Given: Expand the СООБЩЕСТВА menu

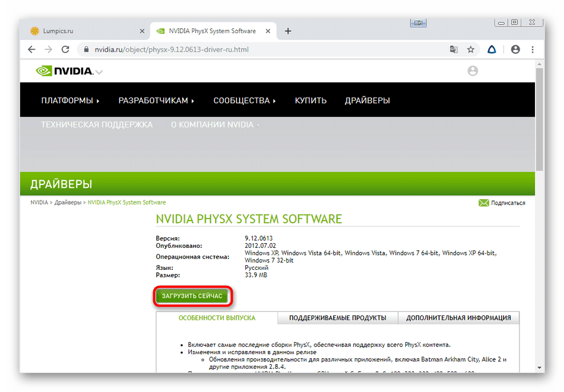Looking at the screenshot, I should (244, 101).
